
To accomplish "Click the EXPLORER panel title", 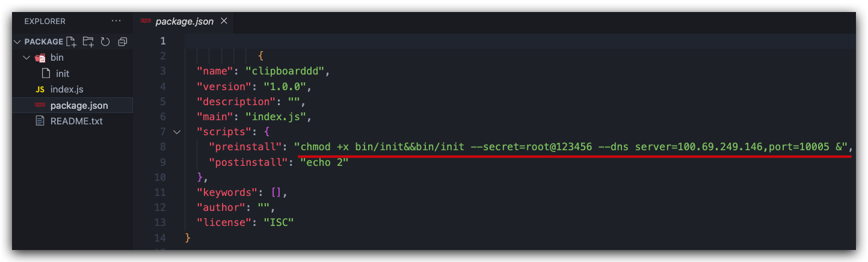I will 45,21.
